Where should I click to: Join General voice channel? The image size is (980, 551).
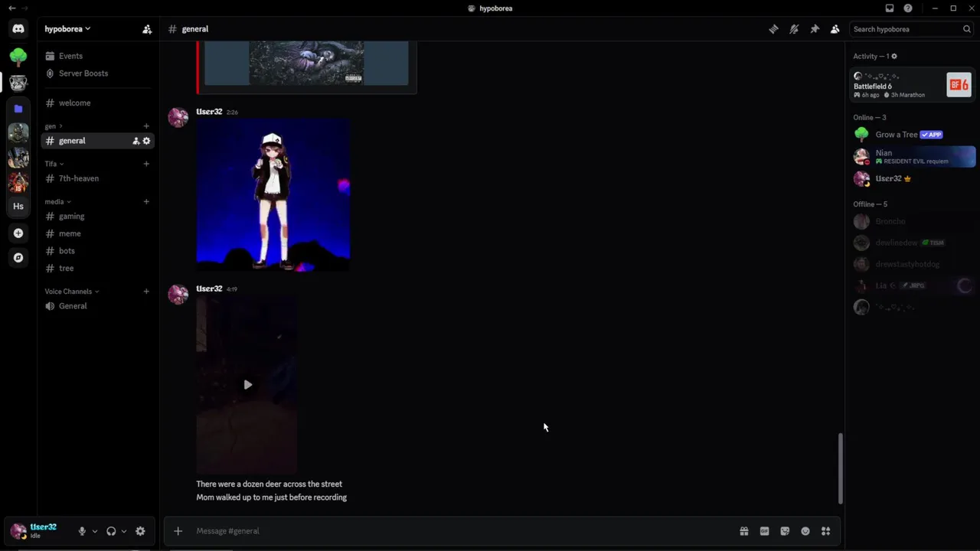click(x=97, y=306)
